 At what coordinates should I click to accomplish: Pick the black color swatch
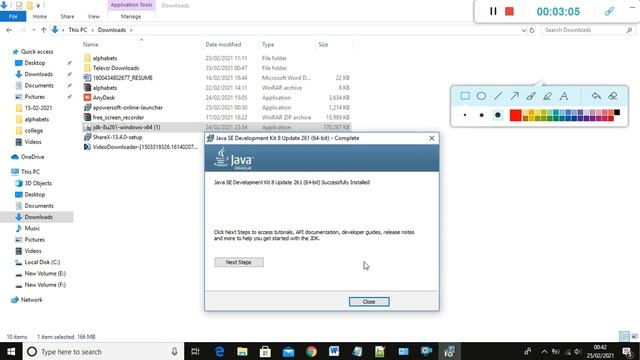pyautogui.click(x=617, y=112)
